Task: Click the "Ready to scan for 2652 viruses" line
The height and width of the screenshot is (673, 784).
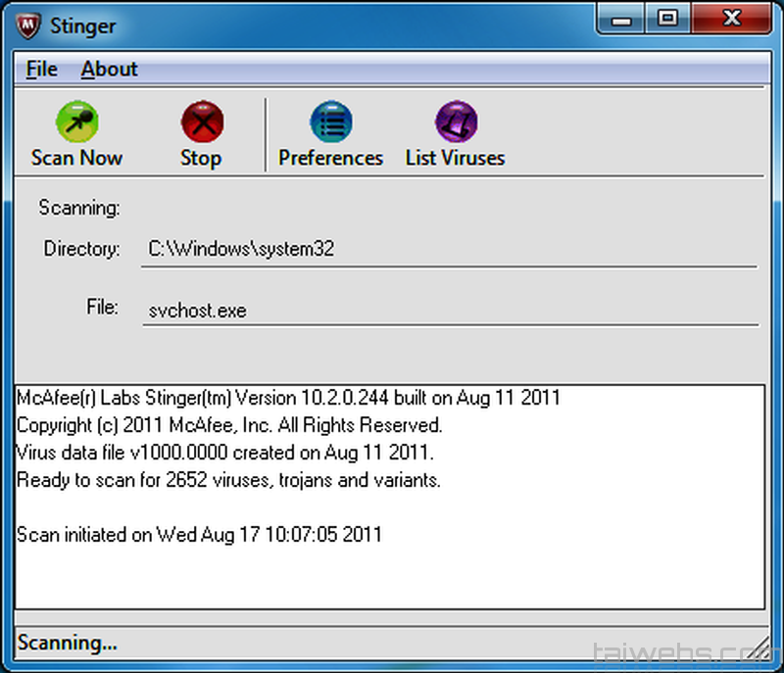Action: point(228,480)
